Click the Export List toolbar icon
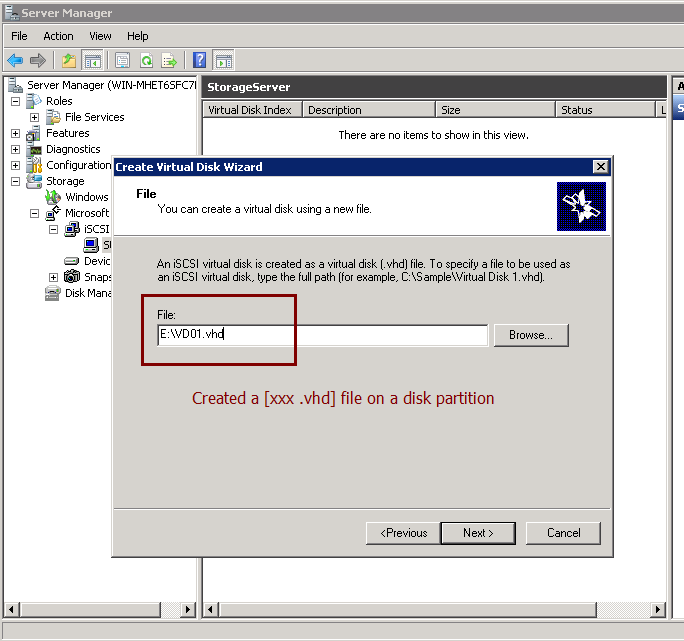 (x=168, y=60)
